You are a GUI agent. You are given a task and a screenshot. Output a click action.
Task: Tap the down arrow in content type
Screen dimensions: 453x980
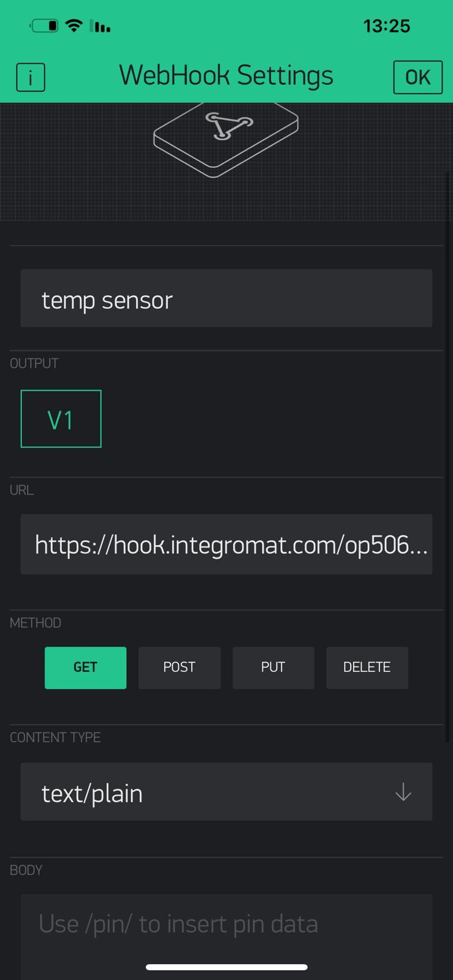403,793
